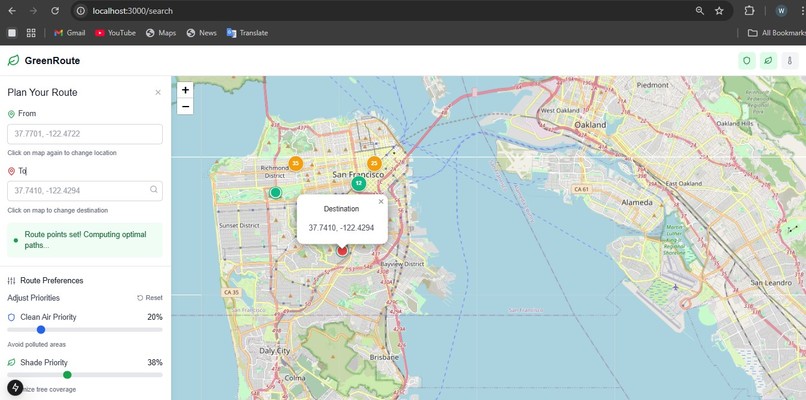Screen dimensions: 806x400
Task: Click the green cluster marker labeled 12
Action: (x=358, y=183)
